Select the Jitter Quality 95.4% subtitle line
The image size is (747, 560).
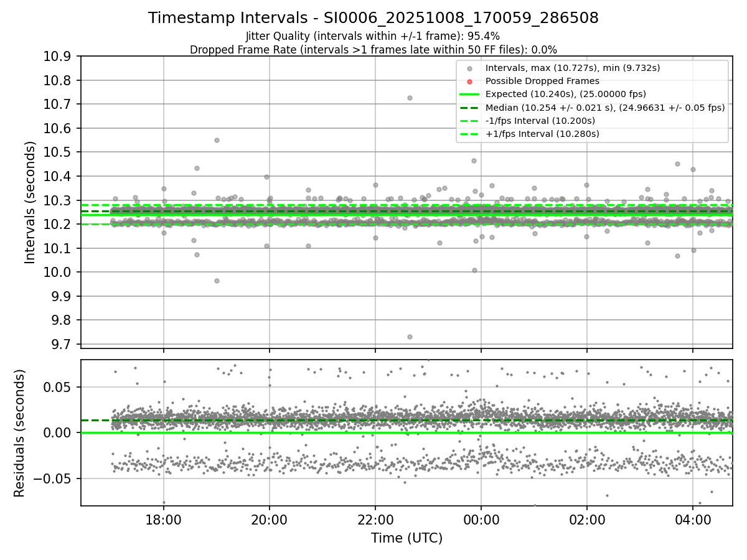(373, 36)
